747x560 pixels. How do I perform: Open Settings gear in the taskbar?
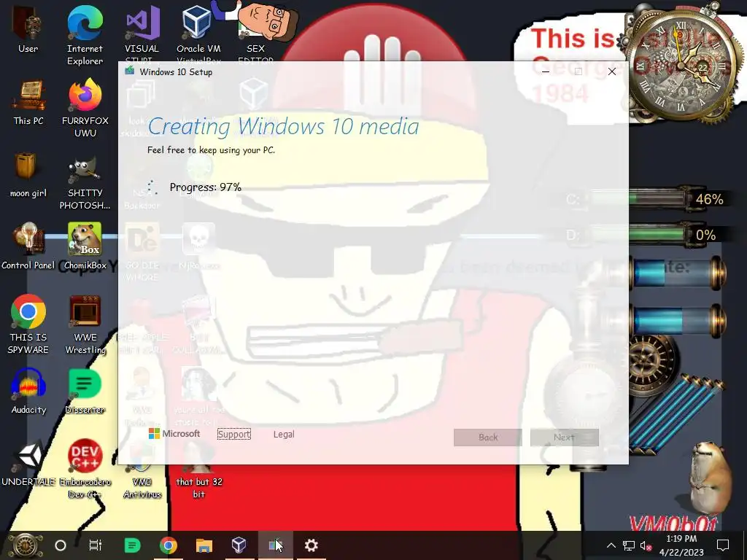point(311,545)
